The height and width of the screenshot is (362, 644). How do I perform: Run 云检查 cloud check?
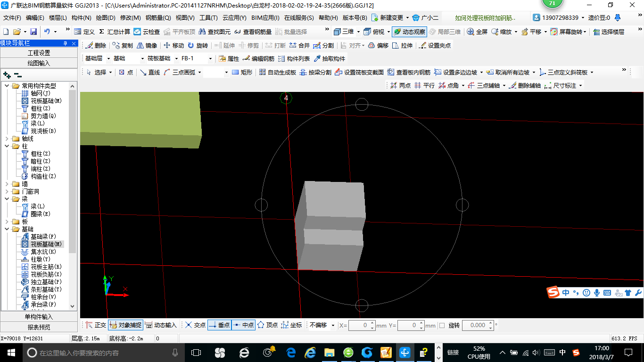point(147,32)
